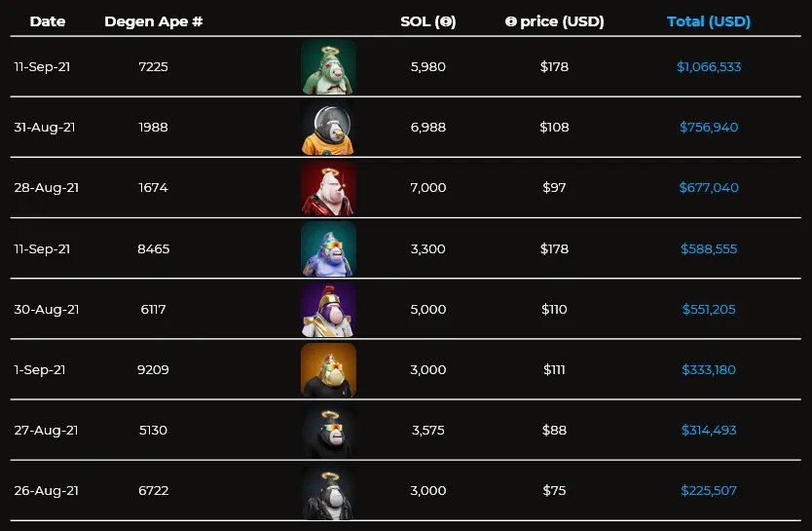812x531 pixels.
Task: Select the red ape #1674 avatar
Action: coord(328,188)
